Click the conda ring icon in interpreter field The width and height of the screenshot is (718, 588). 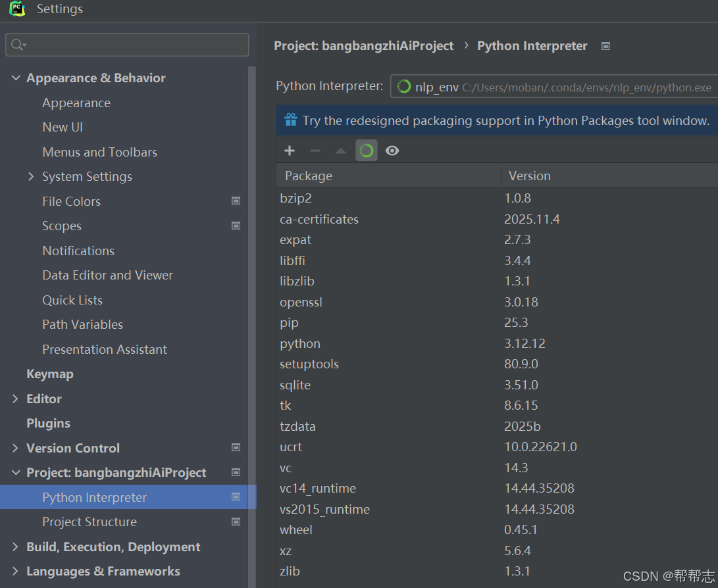point(404,86)
